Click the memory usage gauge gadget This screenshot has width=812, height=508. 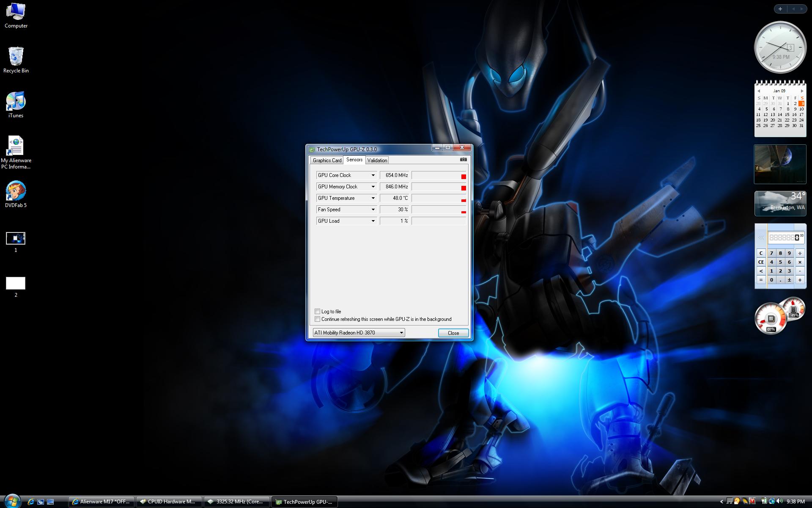795,309
